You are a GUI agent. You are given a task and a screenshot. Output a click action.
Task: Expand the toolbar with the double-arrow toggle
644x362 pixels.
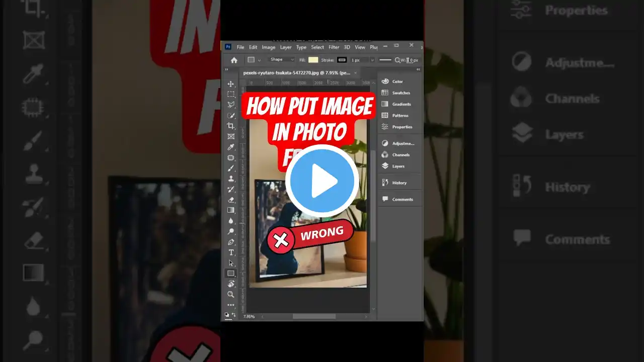click(226, 70)
